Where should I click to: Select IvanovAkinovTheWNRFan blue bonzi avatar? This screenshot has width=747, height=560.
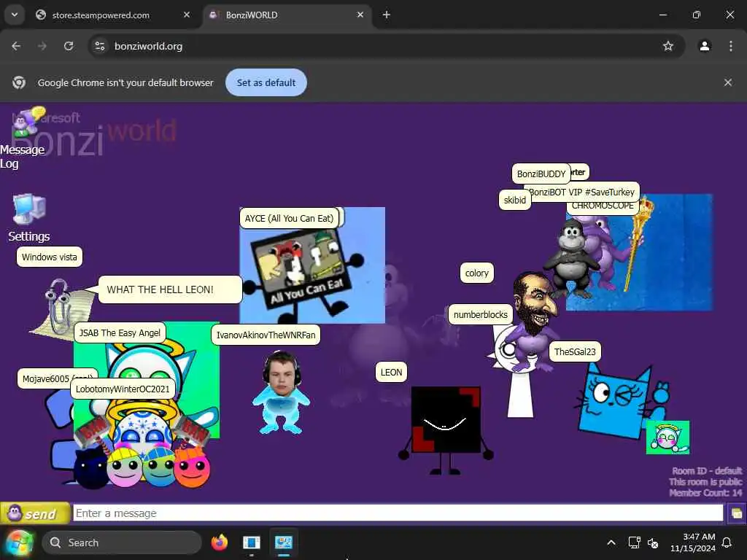(x=281, y=392)
